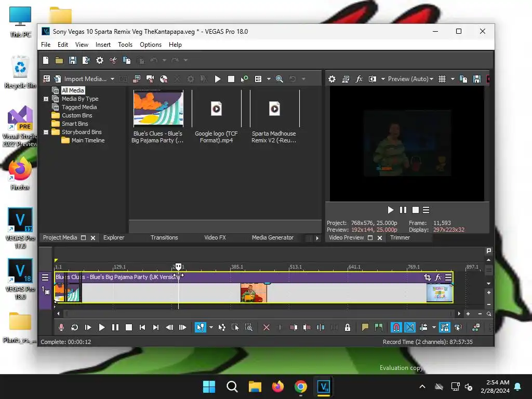Switch to the Transitions tab
The height and width of the screenshot is (399, 532).
[x=164, y=237]
